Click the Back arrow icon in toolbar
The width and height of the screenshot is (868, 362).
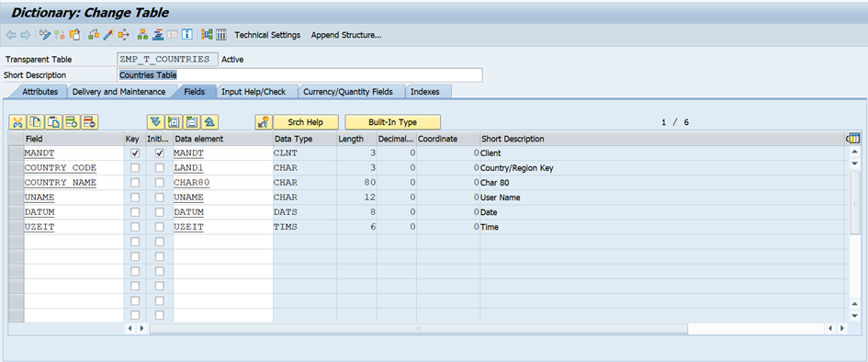[10, 35]
